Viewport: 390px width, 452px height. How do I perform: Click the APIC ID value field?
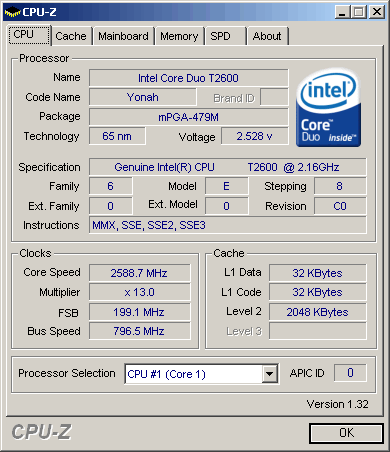point(350,373)
